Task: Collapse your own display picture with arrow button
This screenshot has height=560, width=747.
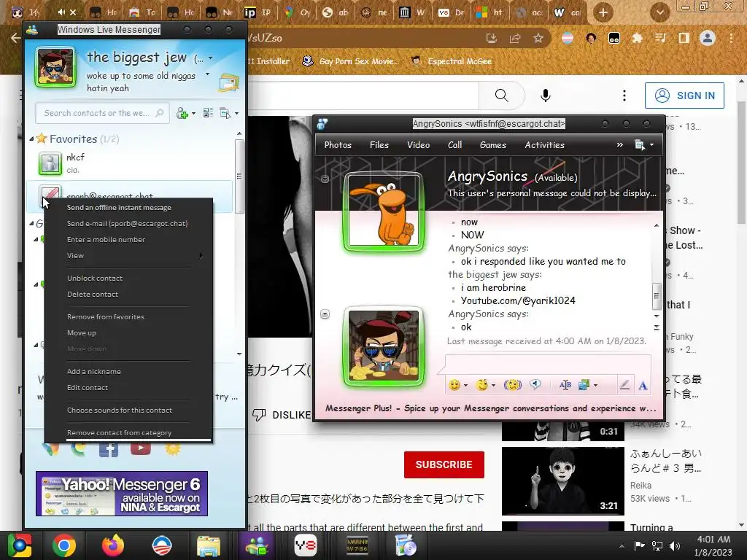Action: 325,314
